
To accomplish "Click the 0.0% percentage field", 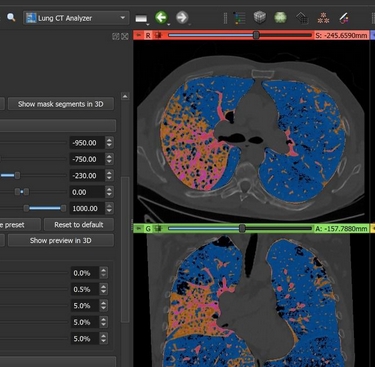I will click(x=85, y=273).
